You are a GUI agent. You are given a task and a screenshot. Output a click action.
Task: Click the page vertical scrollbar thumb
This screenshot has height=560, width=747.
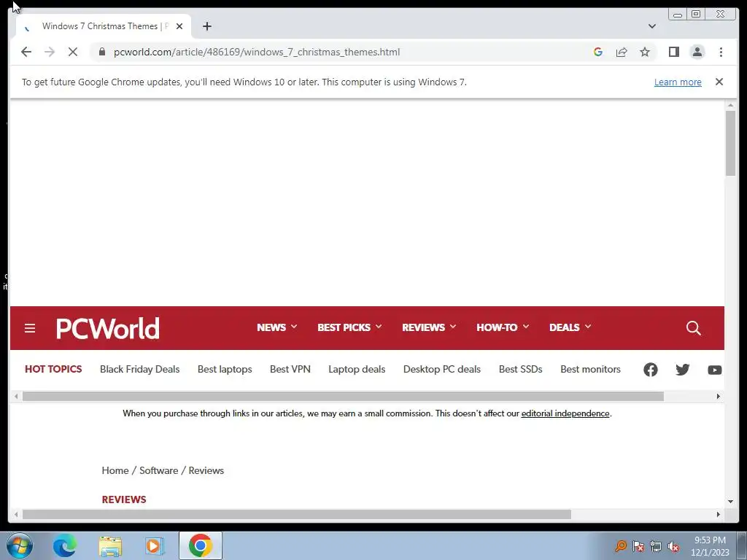(730, 143)
